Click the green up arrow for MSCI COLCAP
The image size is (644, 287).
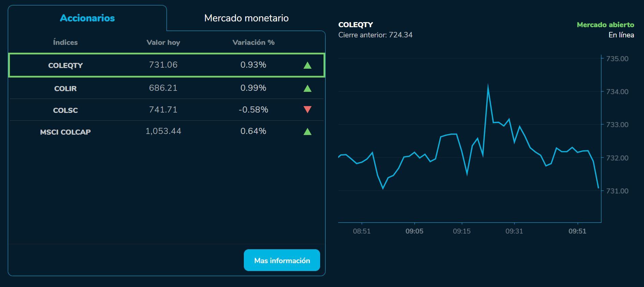(x=307, y=132)
